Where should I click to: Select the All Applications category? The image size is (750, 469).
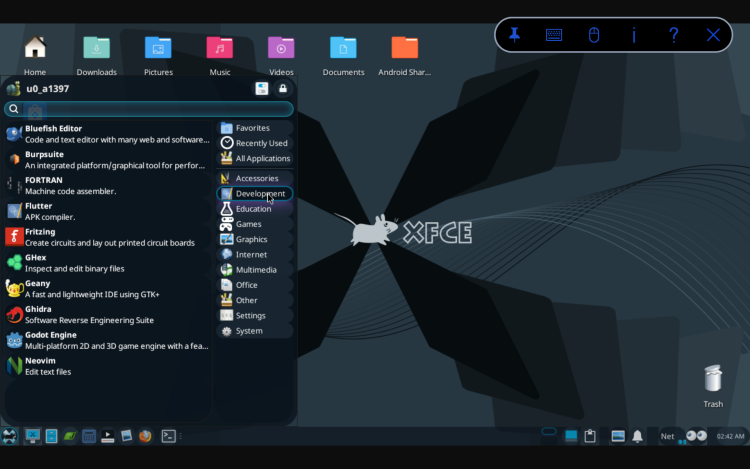tap(255, 158)
